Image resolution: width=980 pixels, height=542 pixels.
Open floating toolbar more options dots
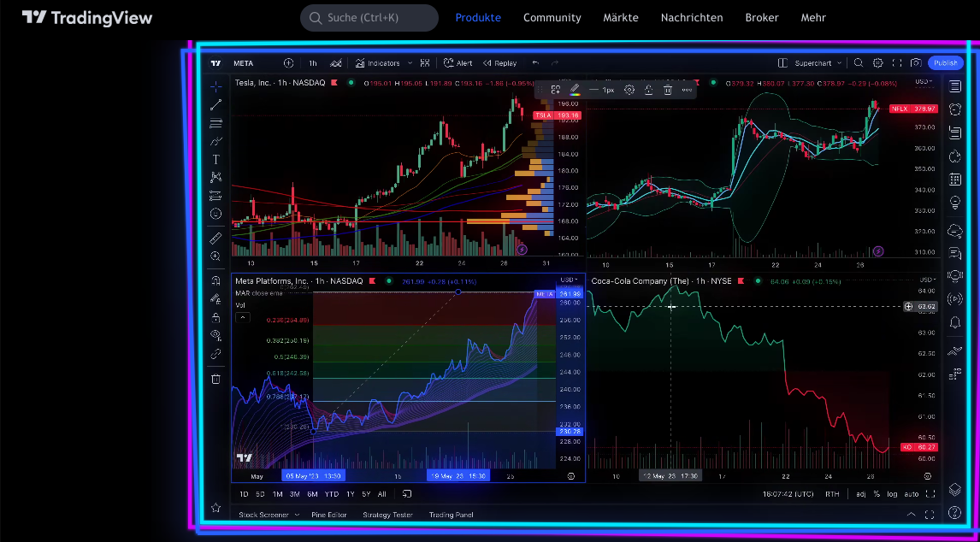[687, 90]
